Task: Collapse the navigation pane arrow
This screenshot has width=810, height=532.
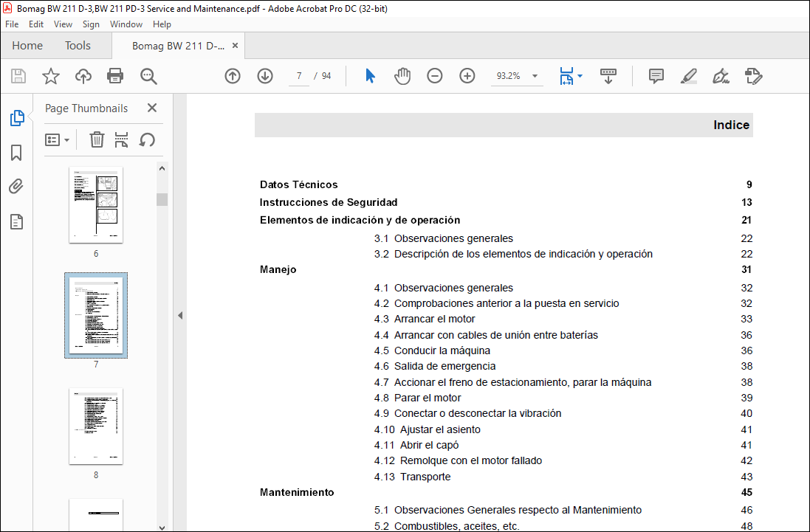Action: click(x=179, y=315)
